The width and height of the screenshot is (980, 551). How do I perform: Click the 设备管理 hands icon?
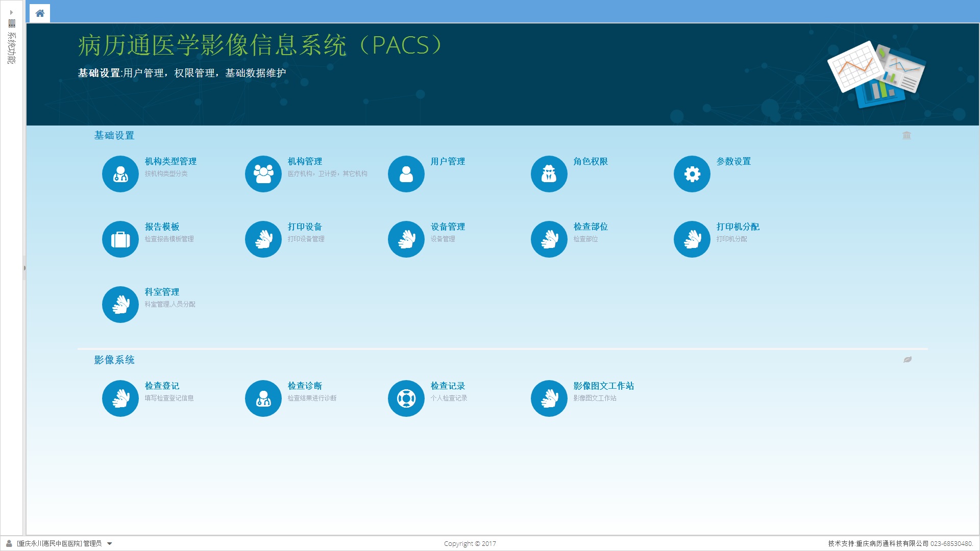[406, 239]
